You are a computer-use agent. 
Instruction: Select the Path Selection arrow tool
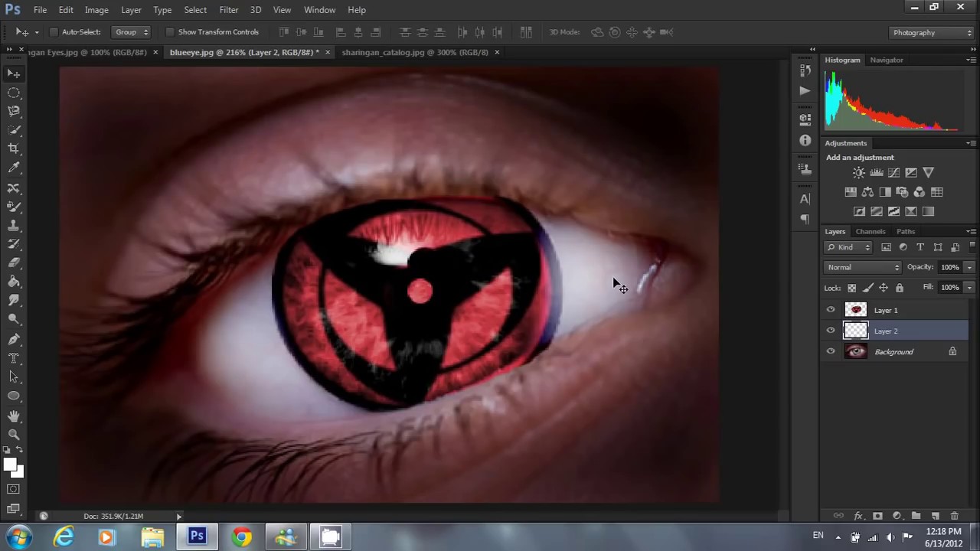coord(14,377)
